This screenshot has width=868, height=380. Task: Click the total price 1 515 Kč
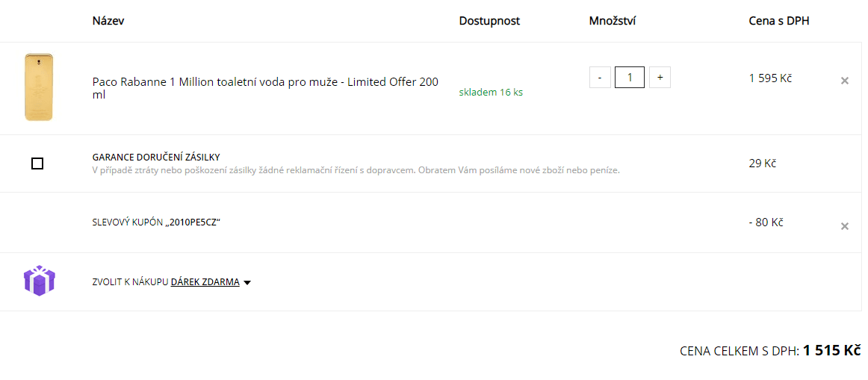[x=831, y=351]
